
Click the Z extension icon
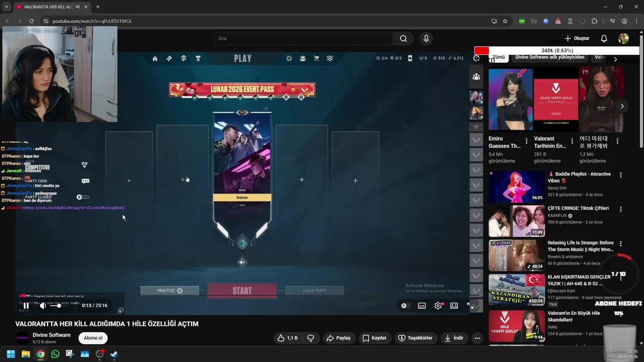pyautogui.click(x=570, y=21)
